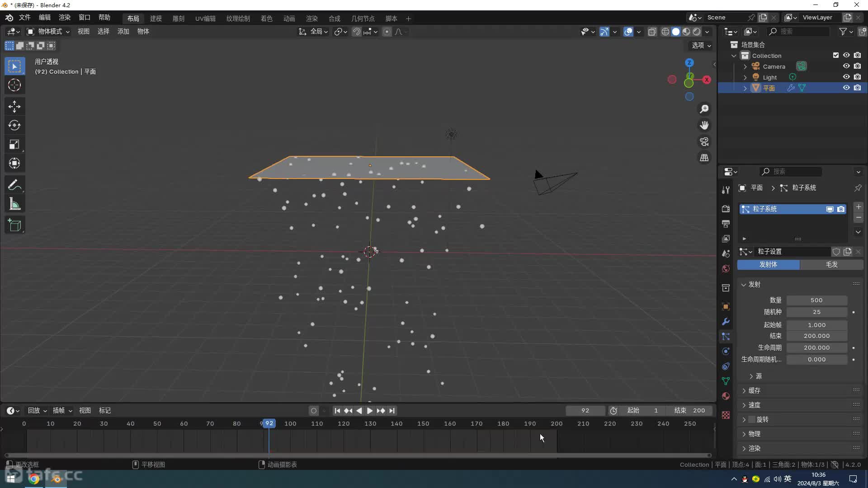Image resolution: width=868 pixels, height=488 pixels.
Task: Open the 全局 transform orientation dropdown
Action: point(313,32)
